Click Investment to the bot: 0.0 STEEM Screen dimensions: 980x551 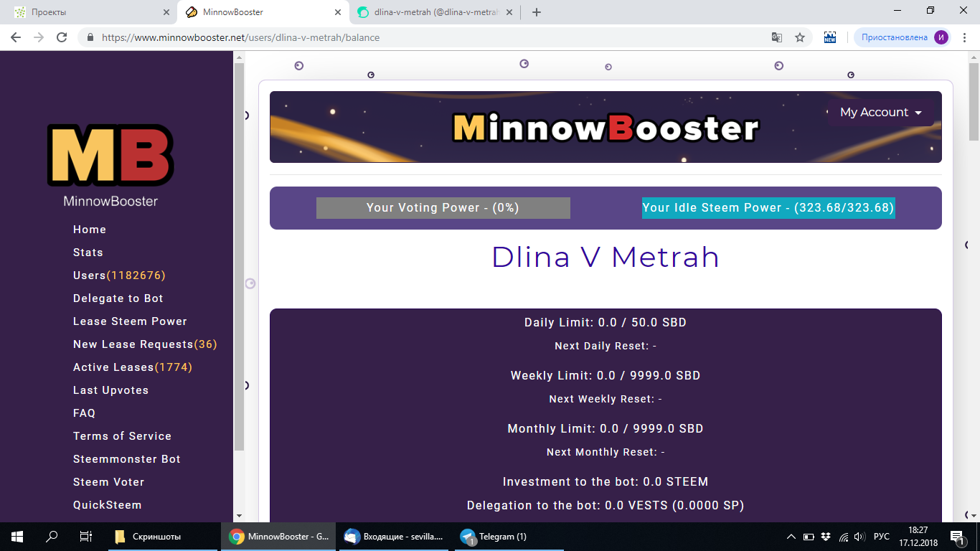click(606, 482)
